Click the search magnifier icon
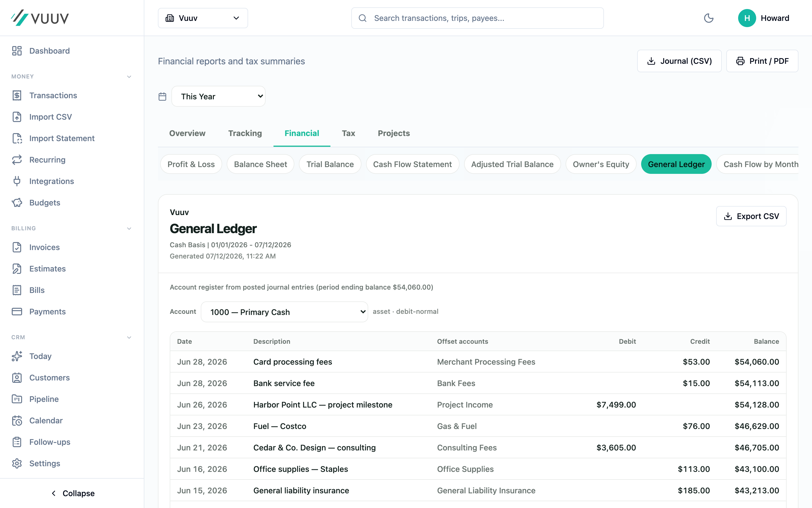This screenshot has width=812, height=508. click(x=362, y=18)
